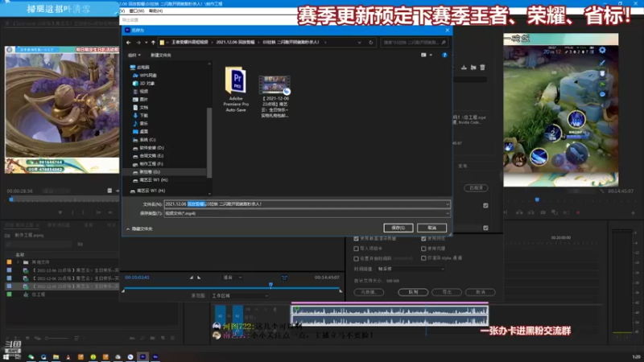The height and width of the screenshot is (362, 644).
Task: Click the 匹配源 button
Action: coord(476,188)
